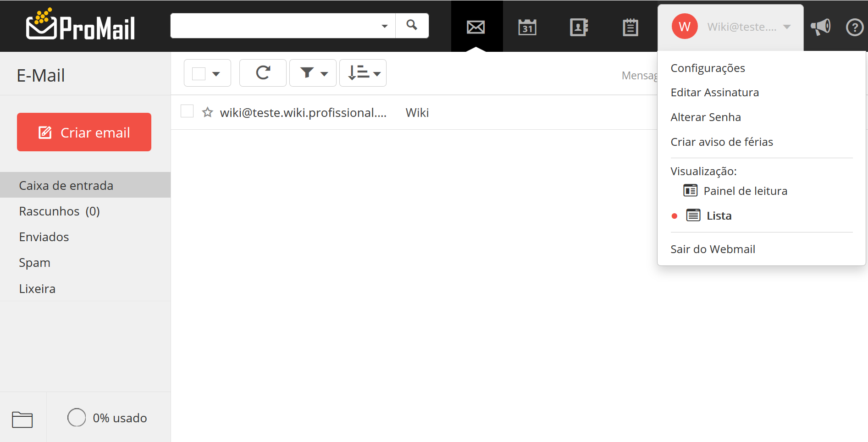The image size is (868, 442).
Task: Check the wiki@teste message checkbox
Action: (x=187, y=111)
